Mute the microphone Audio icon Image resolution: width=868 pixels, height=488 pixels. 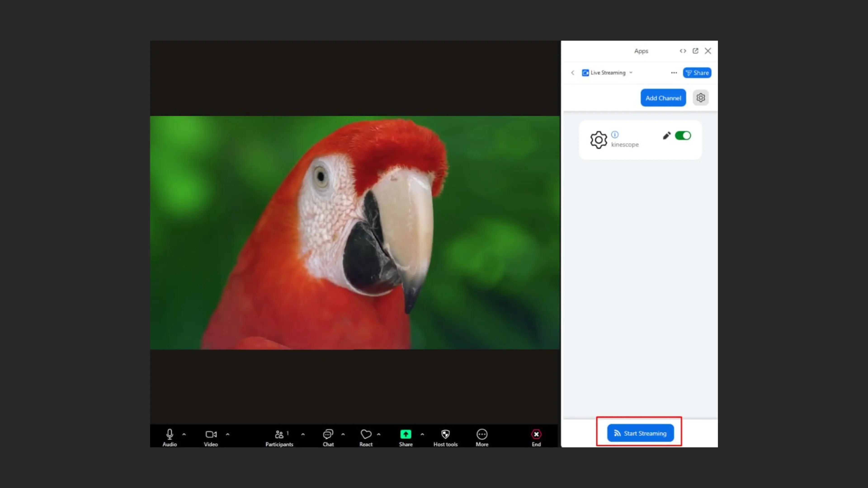tap(170, 434)
